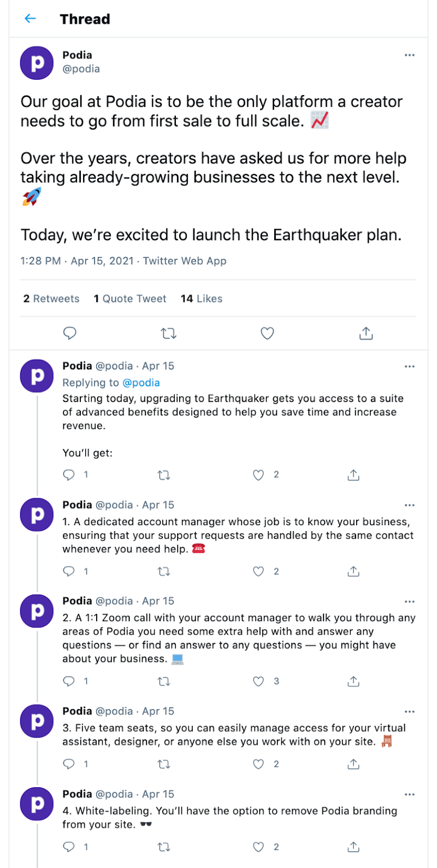Screen dimensions: 437x868
Task: View who retweeted via the 2 Retweets link
Action: pos(51,299)
